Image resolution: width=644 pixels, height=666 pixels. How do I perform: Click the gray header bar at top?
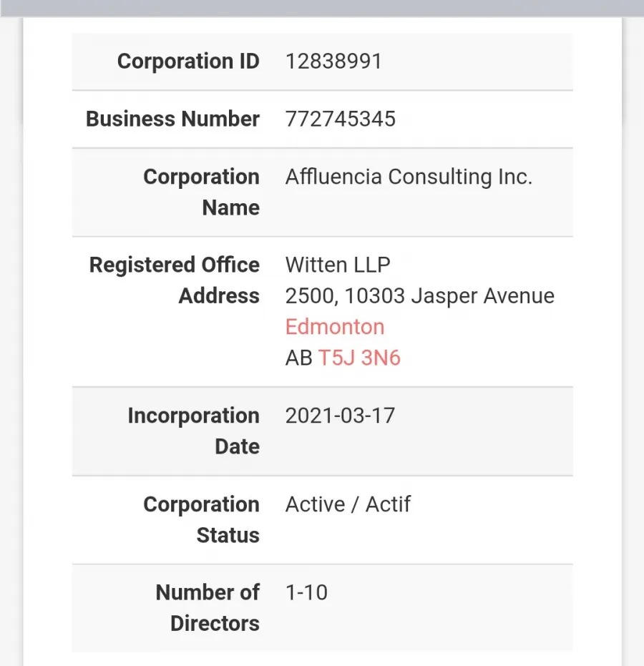tap(322, 8)
